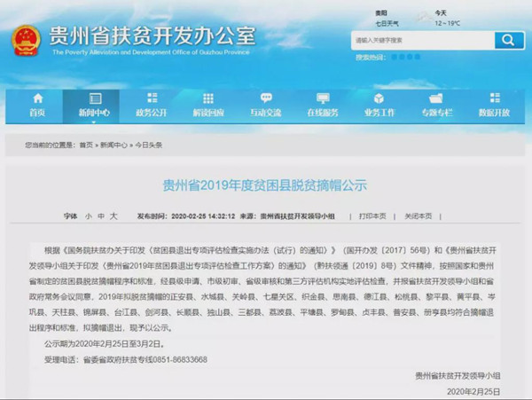Set font size to 大
Image resolution: width=532 pixels, height=400 pixels.
coord(113,216)
